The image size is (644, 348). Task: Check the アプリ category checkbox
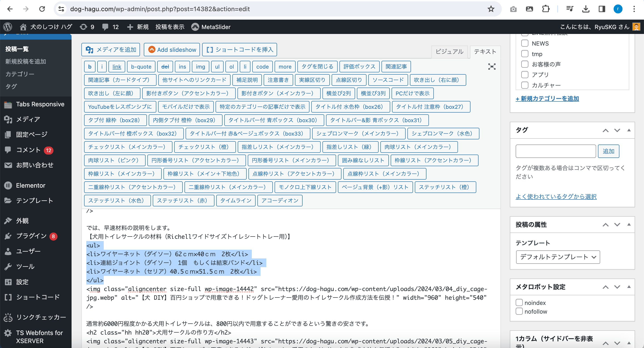(x=525, y=75)
